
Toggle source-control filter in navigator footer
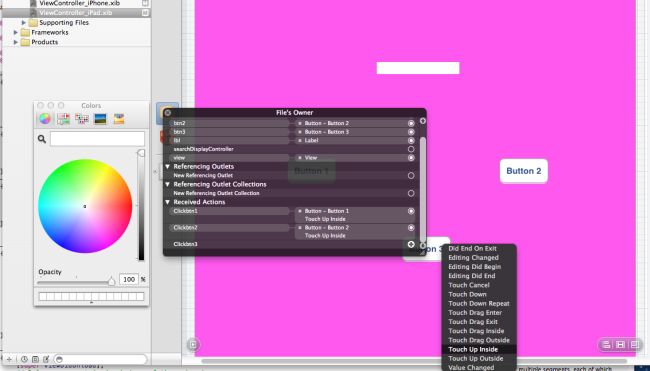(35, 359)
